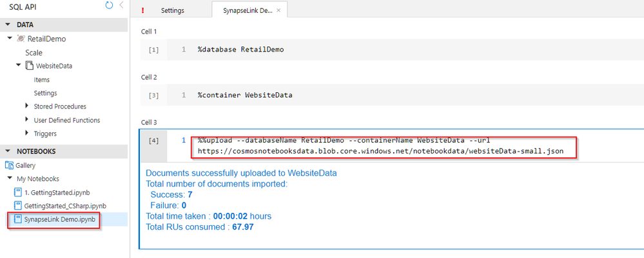Close the SynapseLink Demo tab
This screenshot has height=258, width=644.
(x=278, y=11)
